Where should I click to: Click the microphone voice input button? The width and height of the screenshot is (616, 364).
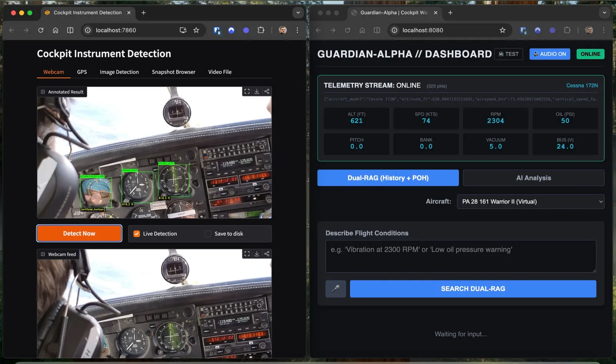(336, 289)
